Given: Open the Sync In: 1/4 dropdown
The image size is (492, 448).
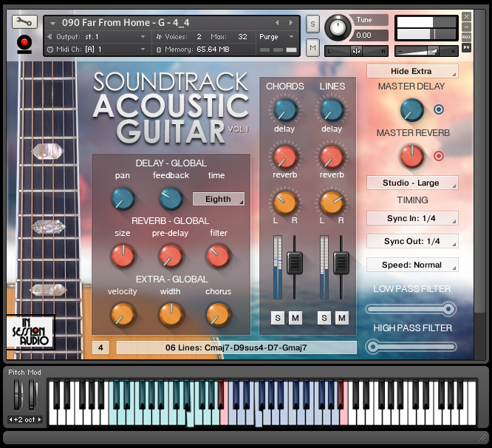Looking at the screenshot, I should 412,218.
